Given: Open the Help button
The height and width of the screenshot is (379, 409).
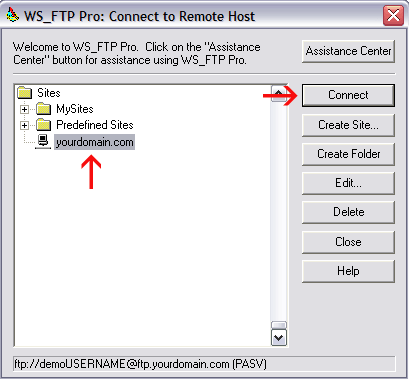Looking at the screenshot, I should pos(348,271).
